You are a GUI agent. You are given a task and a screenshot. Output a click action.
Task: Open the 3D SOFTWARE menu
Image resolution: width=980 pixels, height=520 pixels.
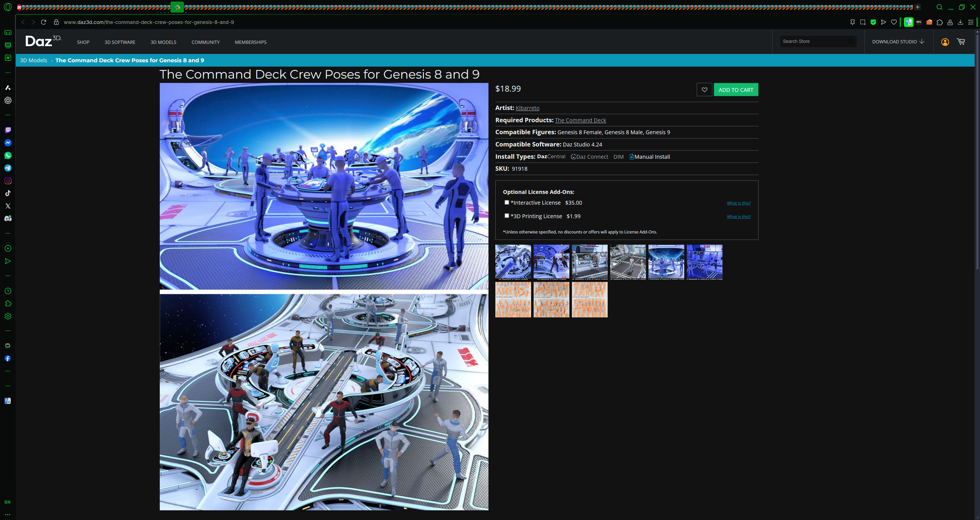[x=120, y=42]
